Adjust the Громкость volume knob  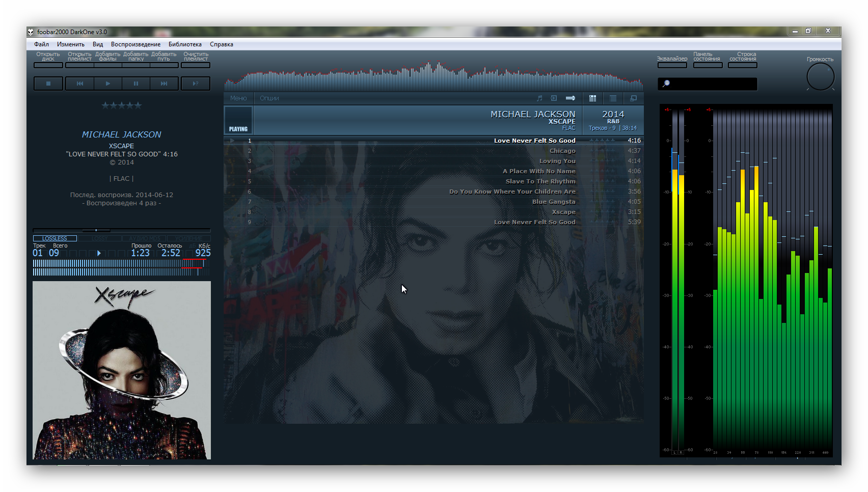coord(820,77)
